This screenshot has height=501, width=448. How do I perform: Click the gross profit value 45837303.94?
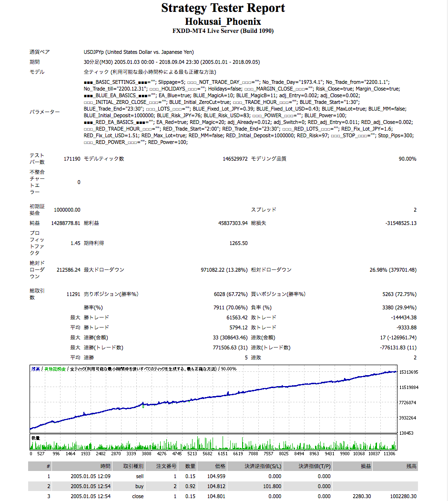233,224
